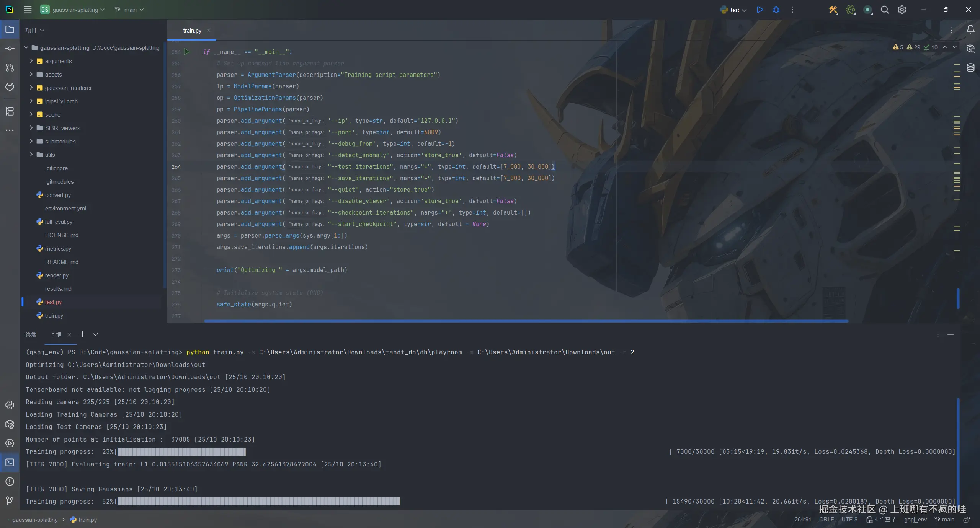This screenshot has width=980, height=528.
Task: Open the main branch dropdown
Action: coord(129,10)
